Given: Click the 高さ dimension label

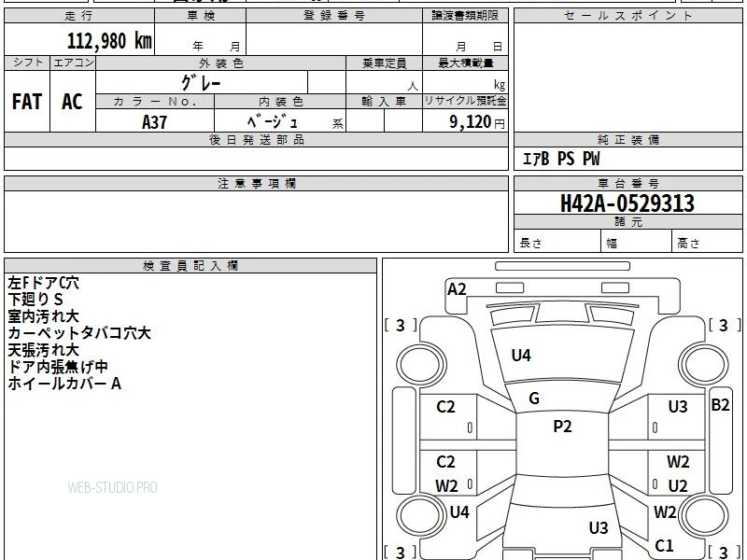Looking at the screenshot, I should coord(688,244).
